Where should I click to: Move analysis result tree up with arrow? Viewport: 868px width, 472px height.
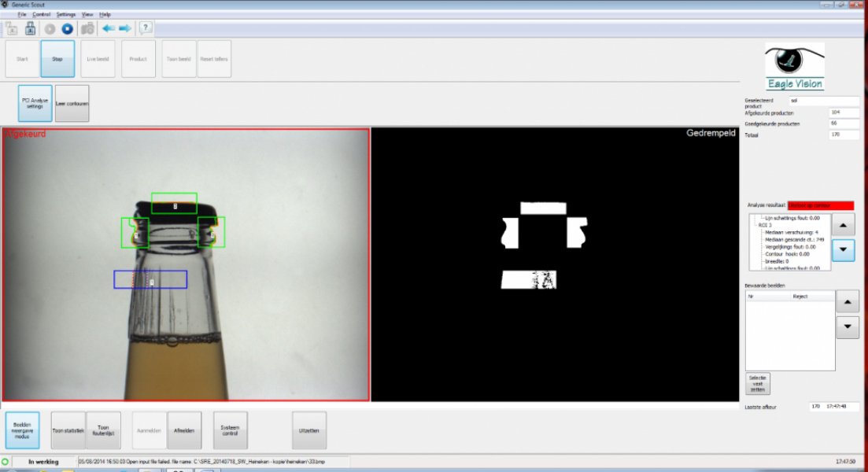(843, 225)
